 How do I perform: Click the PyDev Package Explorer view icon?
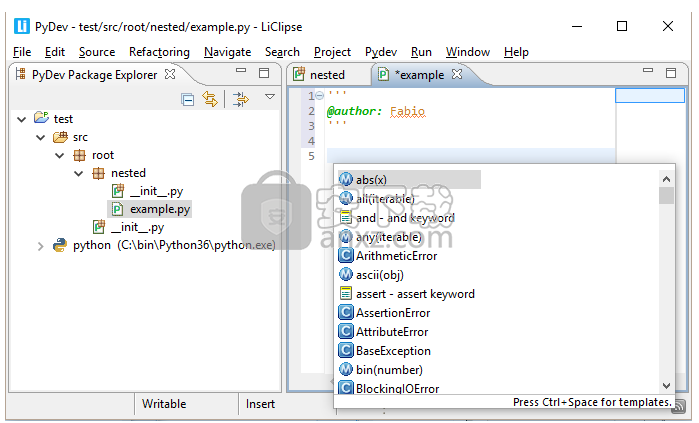point(20,74)
